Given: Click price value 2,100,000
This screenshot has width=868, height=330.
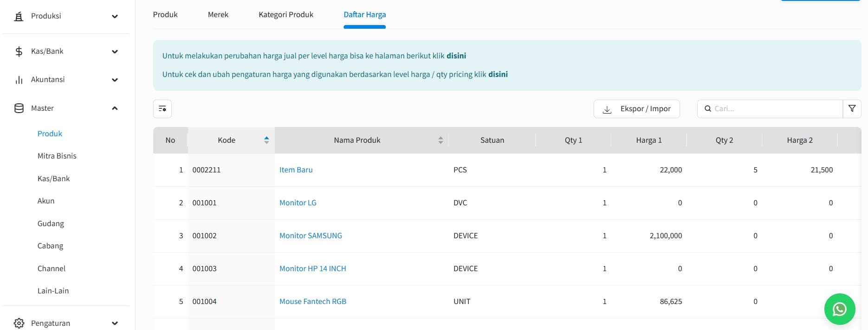Looking at the screenshot, I should 666,235.
